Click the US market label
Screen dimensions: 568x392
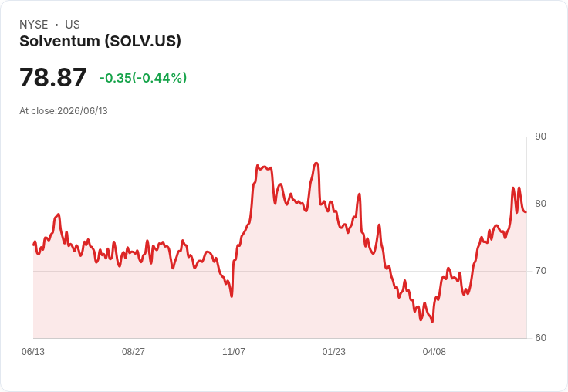click(x=73, y=25)
